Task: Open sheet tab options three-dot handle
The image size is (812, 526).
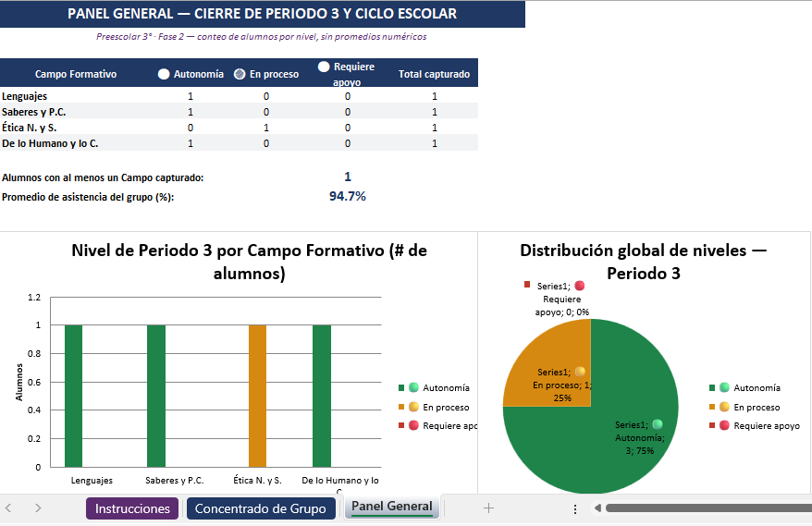Action: click(575, 509)
